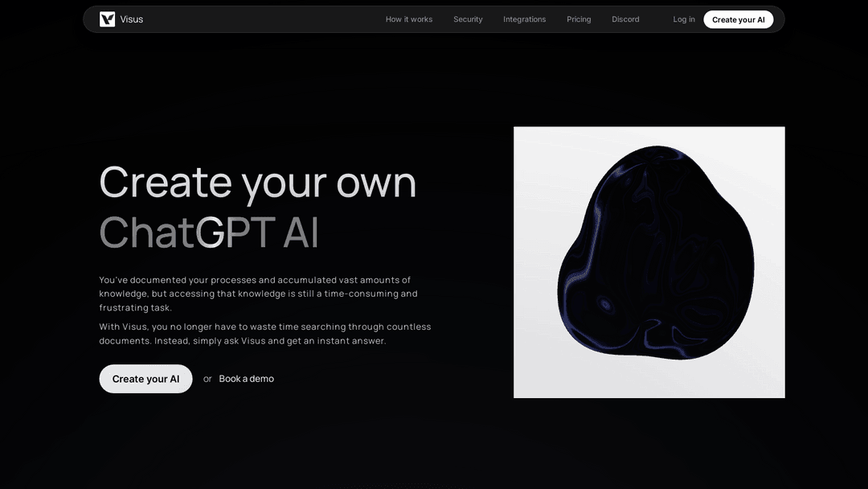The width and height of the screenshot is (868, 489).
Task: Click the Visus brand name
Action: (132, 19)
